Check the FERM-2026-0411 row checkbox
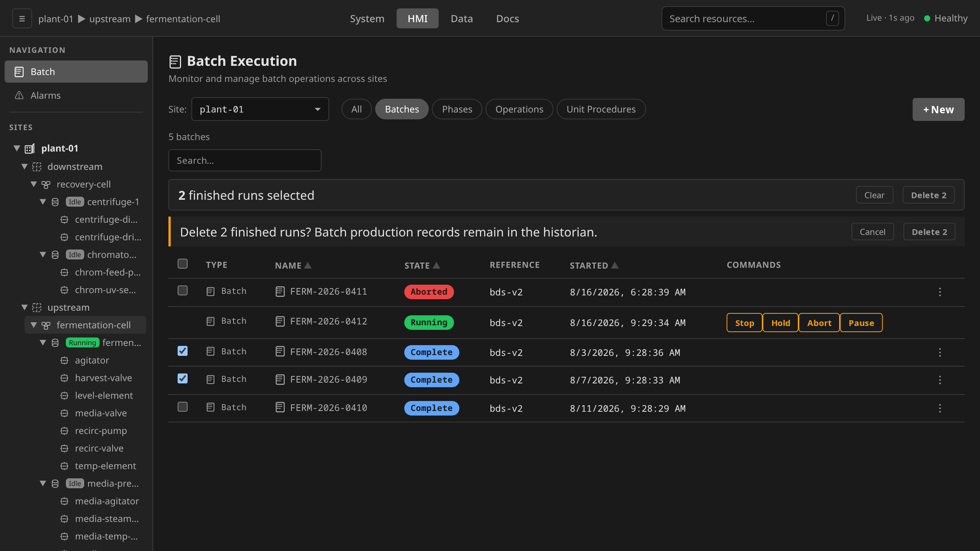The image size is (980, 551). pyautogui.click(x=183, y=290)
